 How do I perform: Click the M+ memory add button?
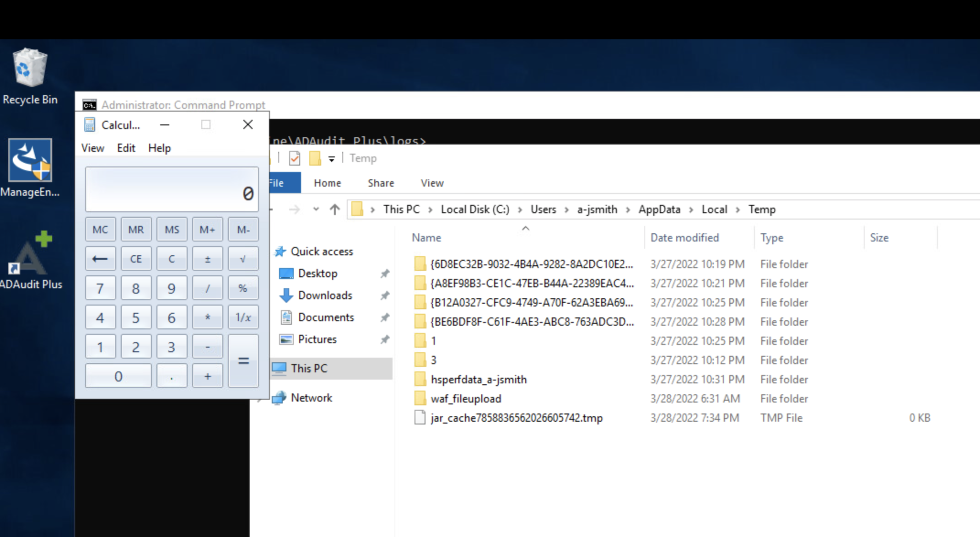207,230
